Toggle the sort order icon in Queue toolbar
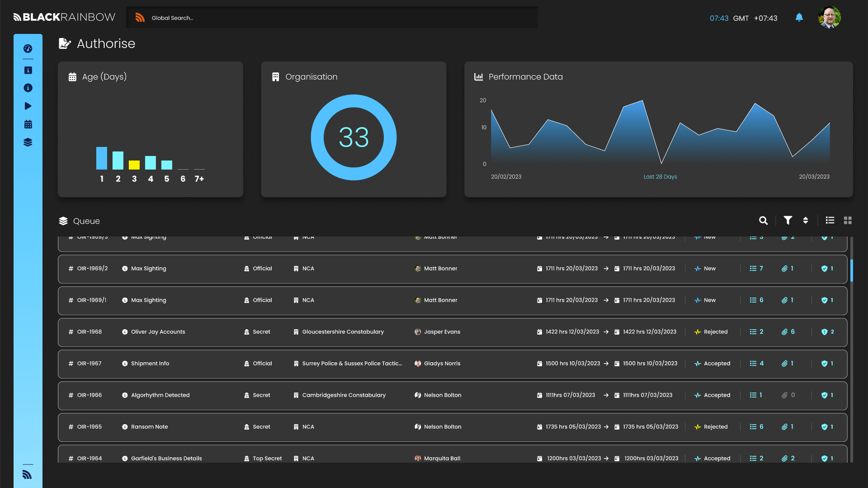 (x=806, y=221)
